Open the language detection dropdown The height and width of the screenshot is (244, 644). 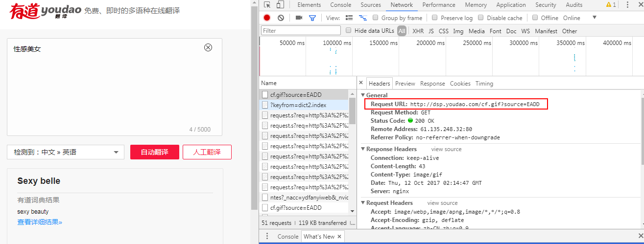pos(65,152)
